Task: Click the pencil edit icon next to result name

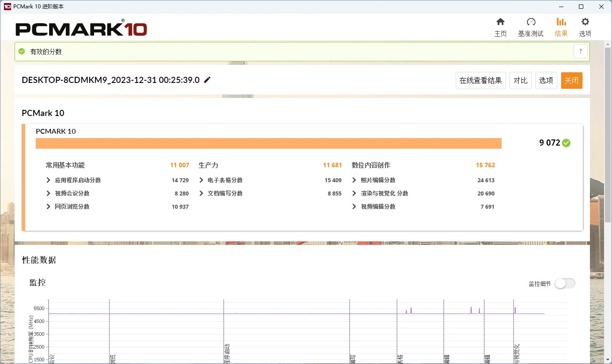Action: point(208,80)
